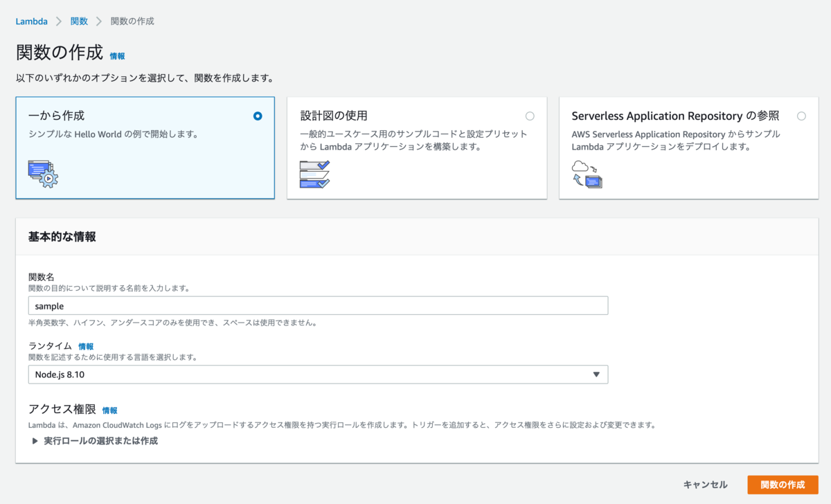Select the 一から作成 radio button

click(257, 116)
